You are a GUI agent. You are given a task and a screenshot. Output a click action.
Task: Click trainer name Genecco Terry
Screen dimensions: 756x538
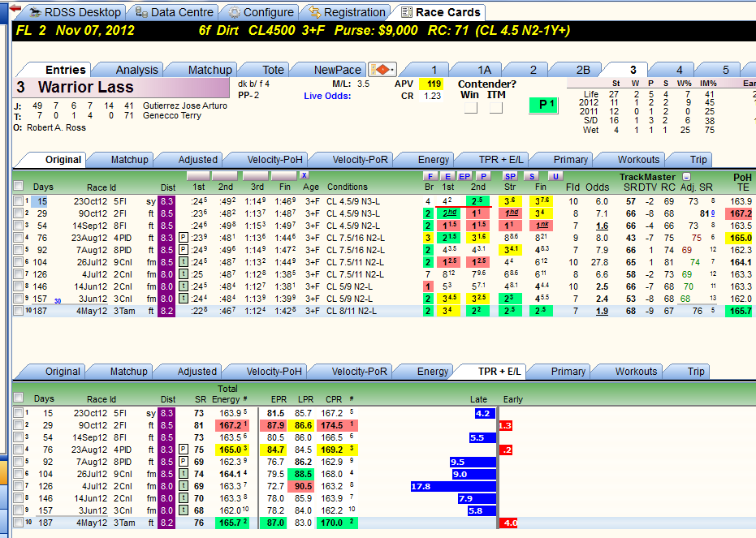[171, 115]
